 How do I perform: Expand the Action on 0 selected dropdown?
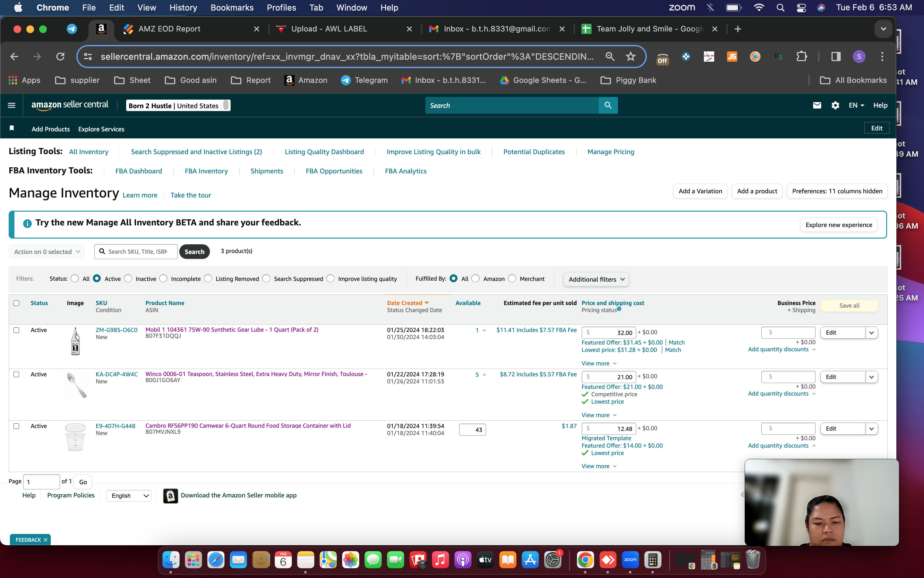pyautogui.click(x=47, y=251)
